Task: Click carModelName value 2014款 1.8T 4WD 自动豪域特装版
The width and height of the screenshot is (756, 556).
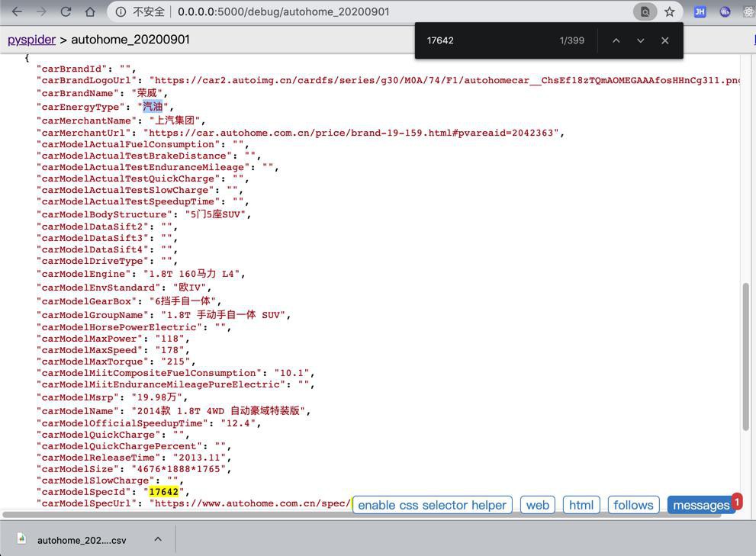Action: pos(218,411)
